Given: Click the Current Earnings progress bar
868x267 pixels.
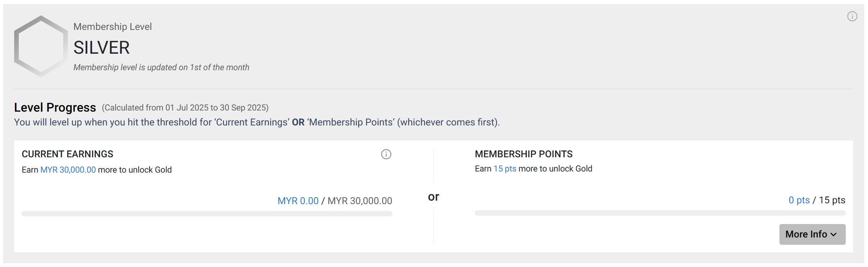Looking at the screenshot, I should pyautogui.click(x=207, y=214).
